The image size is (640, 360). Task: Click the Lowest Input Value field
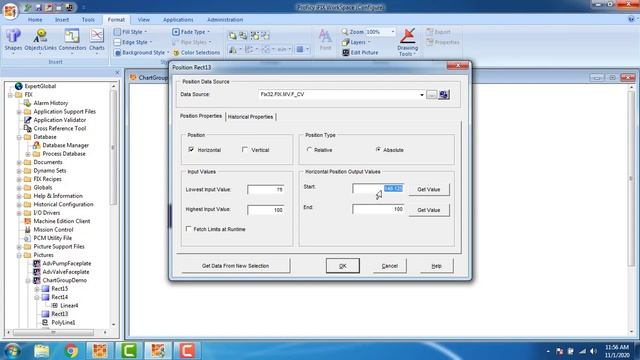pos(266,189)
